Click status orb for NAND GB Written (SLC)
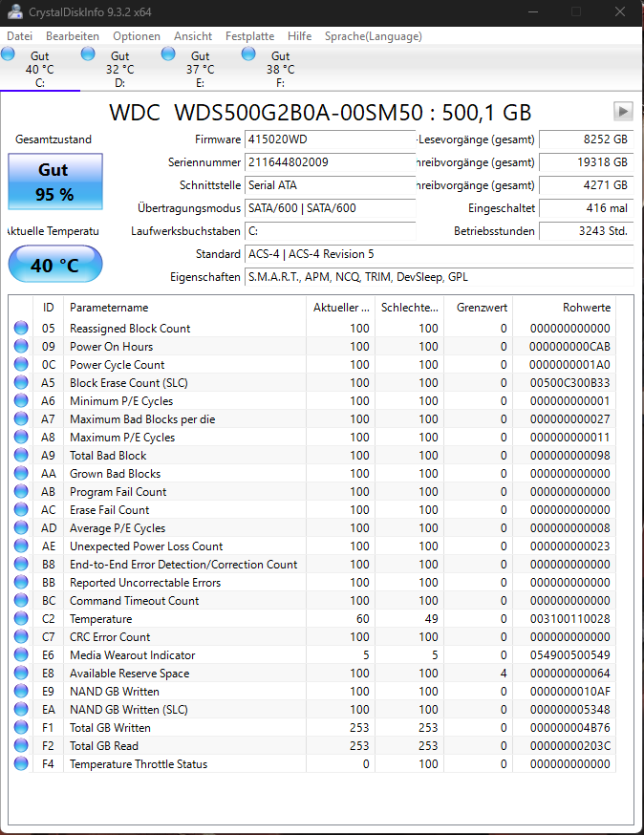This screenshot has height=835, width=644. (21, 709)
